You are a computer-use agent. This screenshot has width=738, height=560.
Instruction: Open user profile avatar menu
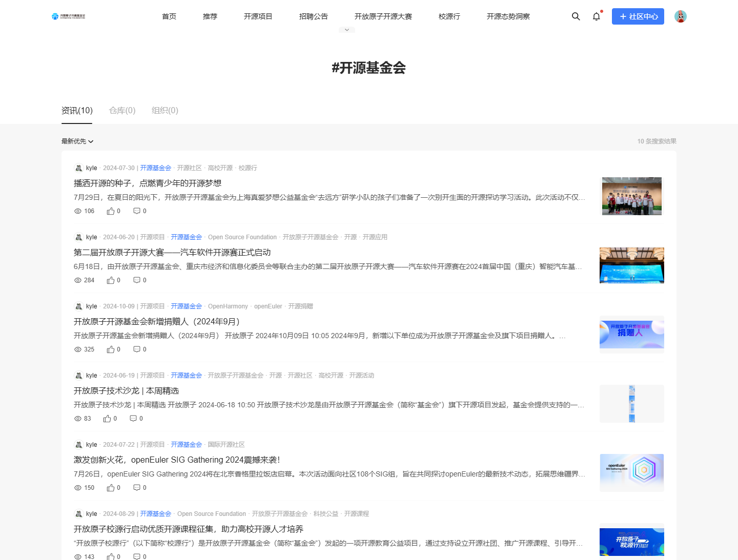click(x=681, y=16)
